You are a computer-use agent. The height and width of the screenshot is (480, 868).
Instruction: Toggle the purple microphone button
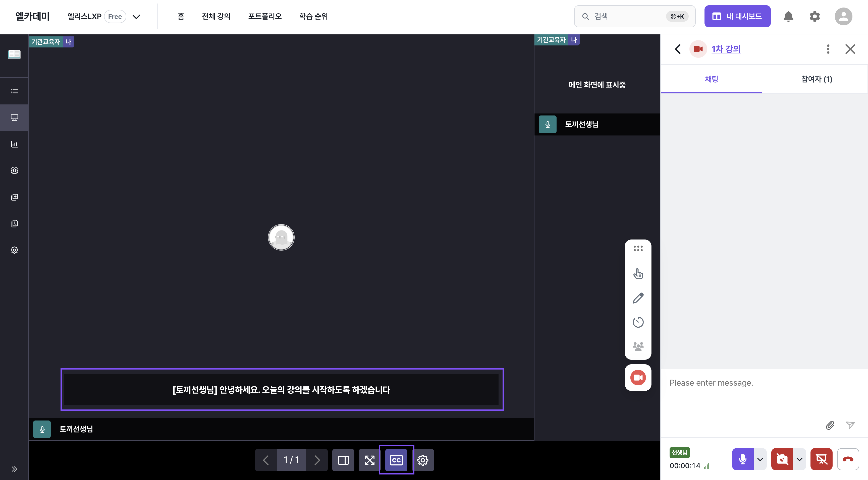(743, 459)
